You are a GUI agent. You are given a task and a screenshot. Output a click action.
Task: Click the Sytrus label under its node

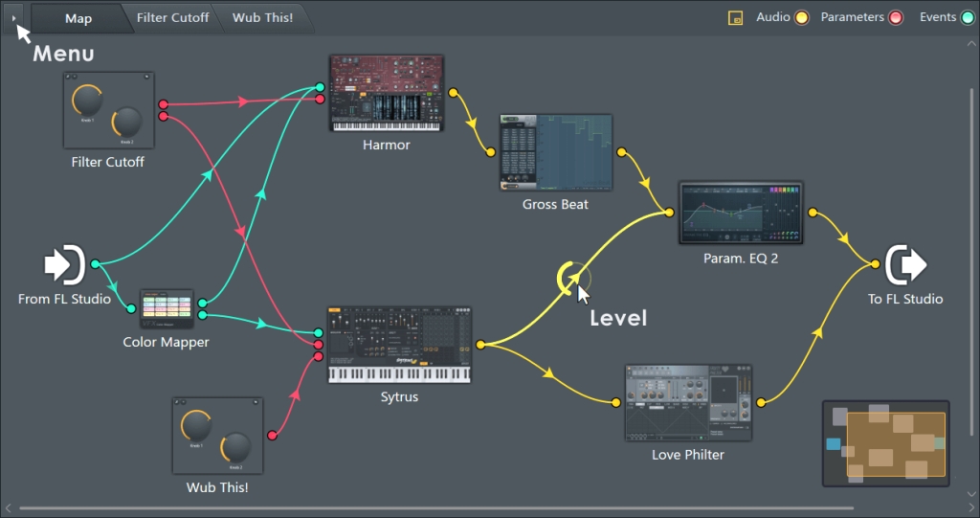pyautogui.click(x=399, y=396)
